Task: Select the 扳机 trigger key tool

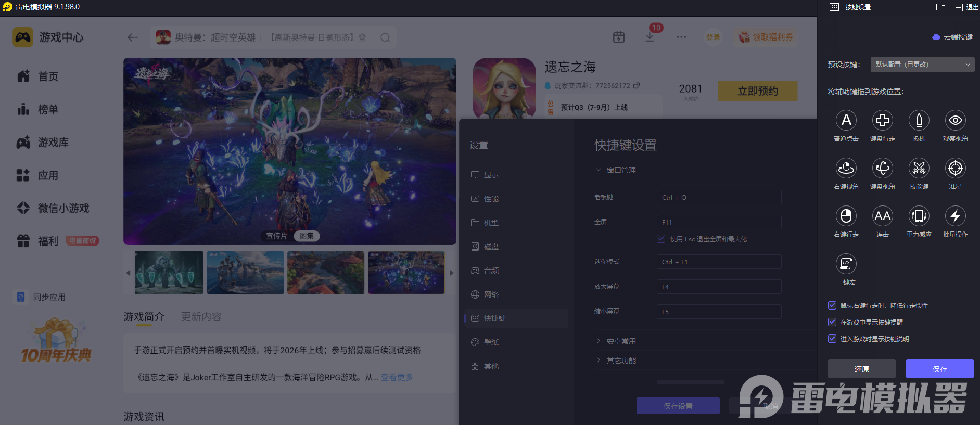Action: pyautogui.click(x=919, y=121)
